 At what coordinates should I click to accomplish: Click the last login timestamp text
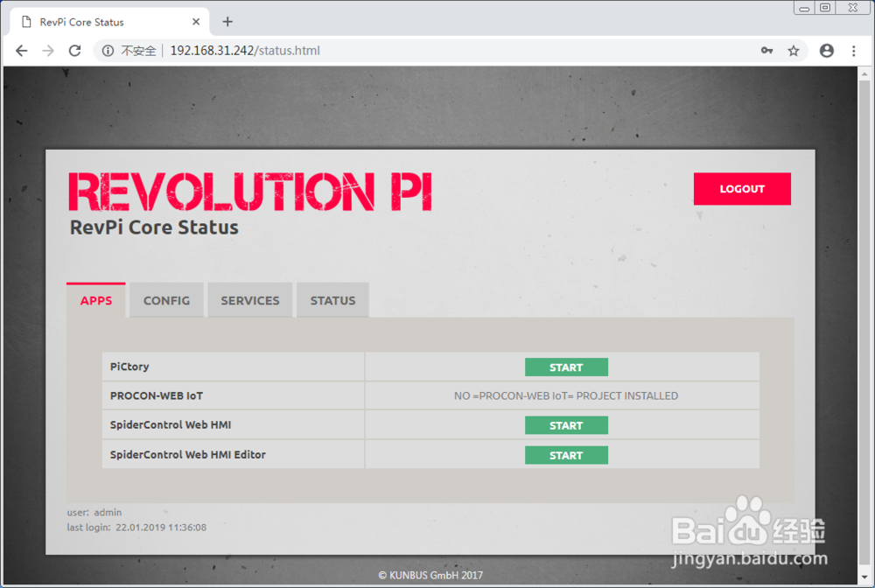pos(136,528)
